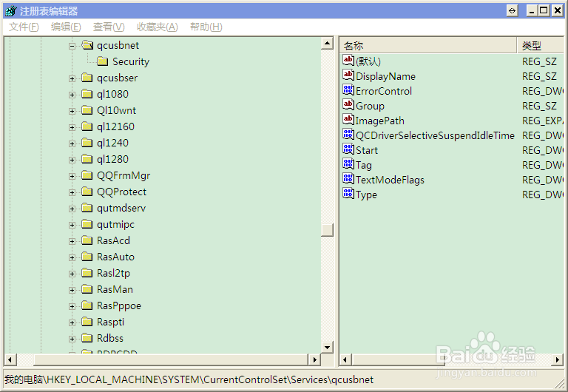Click the Registry Editor title bar icon

pos(11,11)
